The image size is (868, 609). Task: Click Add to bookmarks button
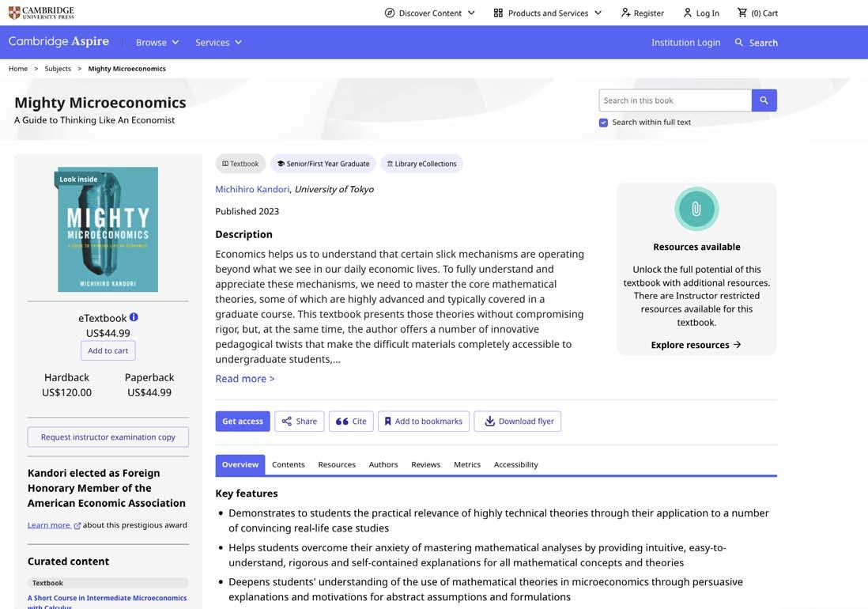pos(424,422)
